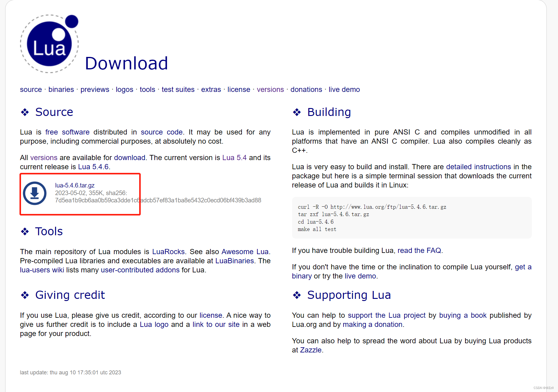Click the 'last update' timestamp text
This screenshot has width=558, height=392.
[71, 373]
